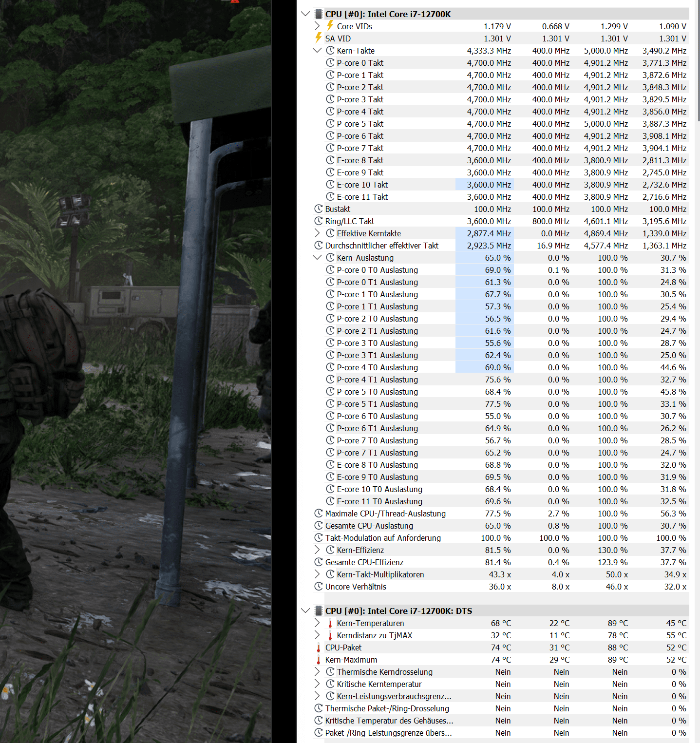Click clock icon beside Thermische Paket-/Ring-Drosselung
Viewport: 700px width, 743px height.
[x=319, y=708]
